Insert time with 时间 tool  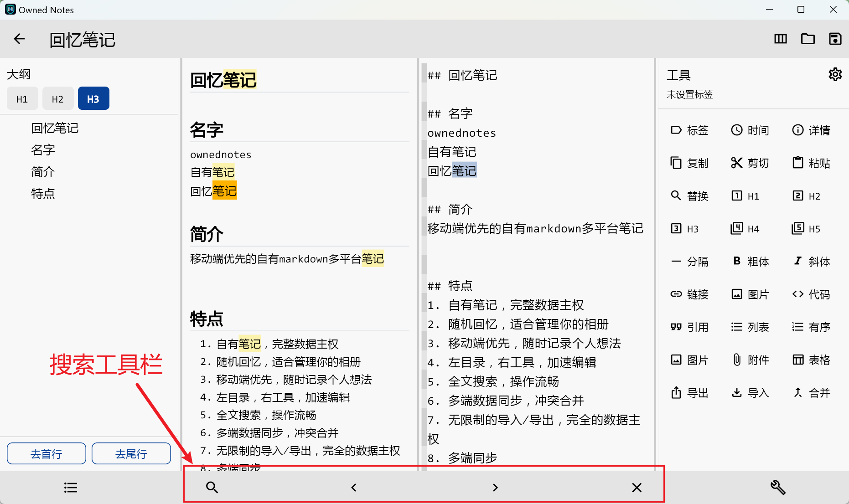click(x=750, y=130)
